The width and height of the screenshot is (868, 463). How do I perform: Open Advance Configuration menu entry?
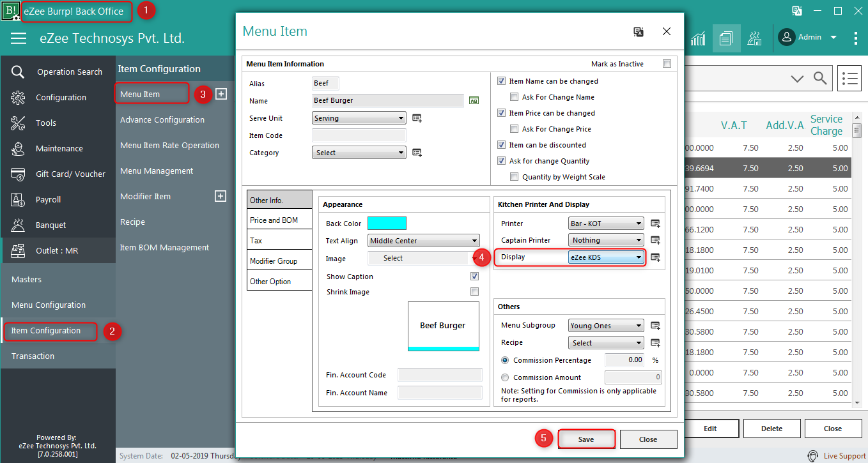pyautogui.click(x=162, y=119)
